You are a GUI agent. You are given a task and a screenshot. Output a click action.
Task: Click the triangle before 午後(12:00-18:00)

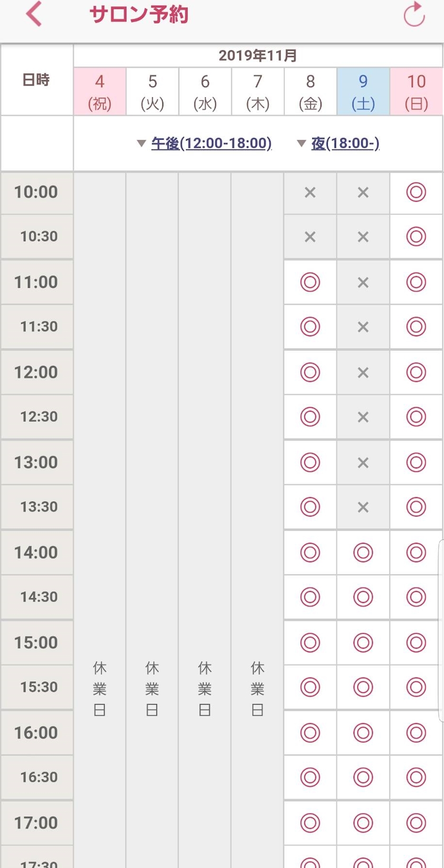tap(141, 143)
